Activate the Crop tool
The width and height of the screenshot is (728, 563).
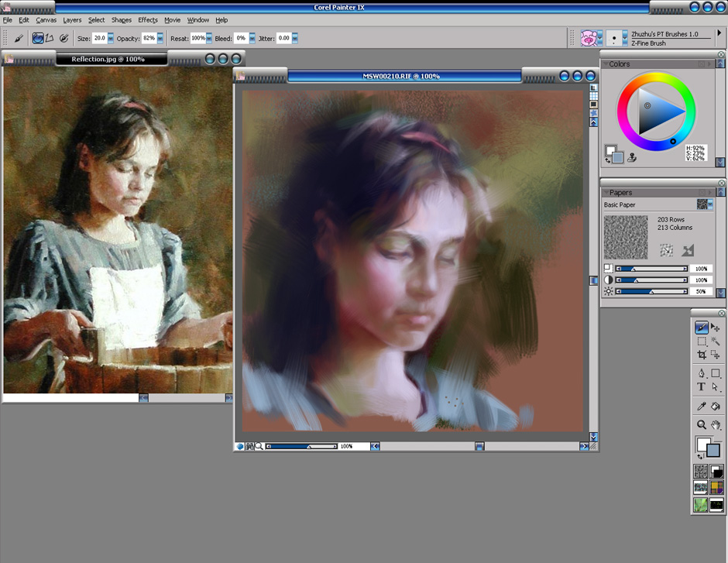click(701, 355)
